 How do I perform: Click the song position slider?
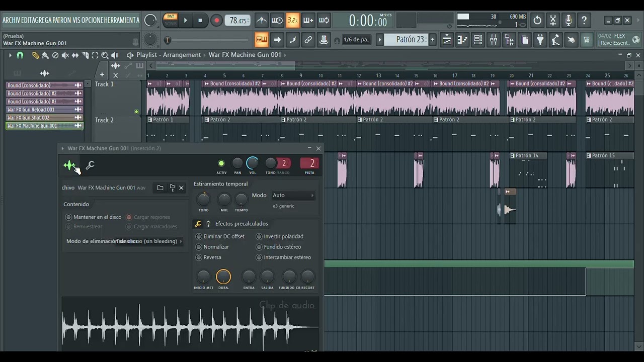[x=207, y=40]
